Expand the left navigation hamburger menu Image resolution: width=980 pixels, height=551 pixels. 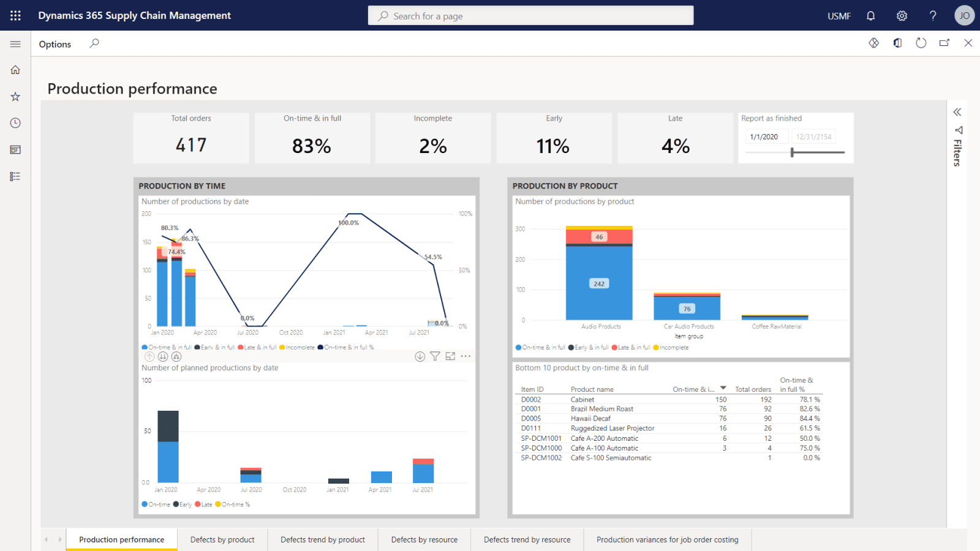click(15, 43)
